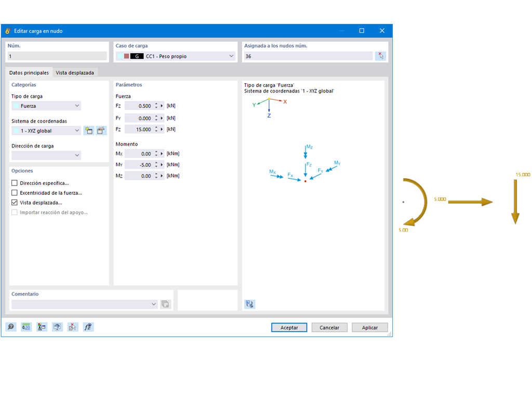The image size is (532, 399).
Task: Click the third footer toolbar icon
Action: (42, 327)
